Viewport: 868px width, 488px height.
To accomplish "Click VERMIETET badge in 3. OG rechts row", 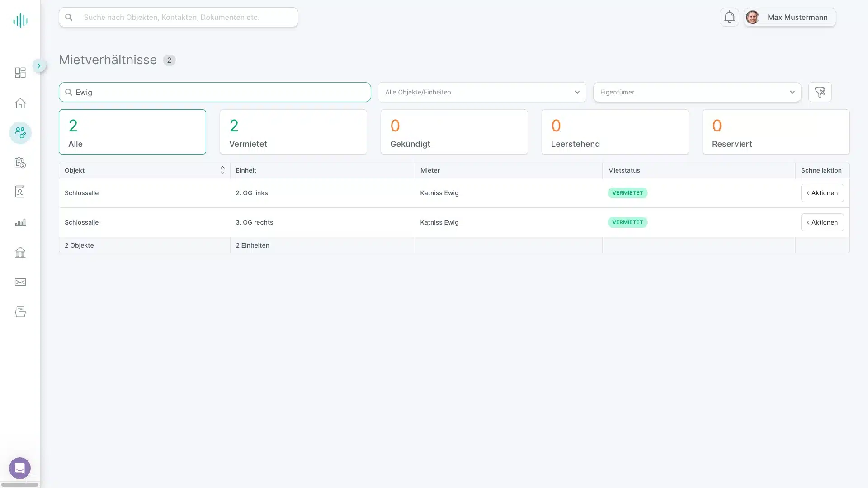I will coord(627,222).
